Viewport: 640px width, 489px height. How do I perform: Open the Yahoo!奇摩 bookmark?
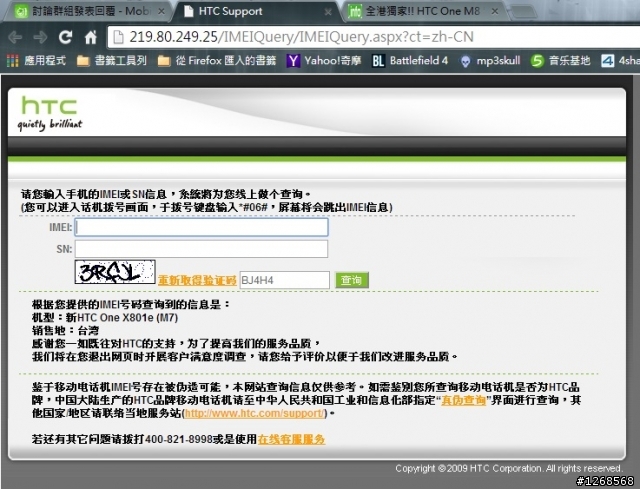click(x=324, y=61)
